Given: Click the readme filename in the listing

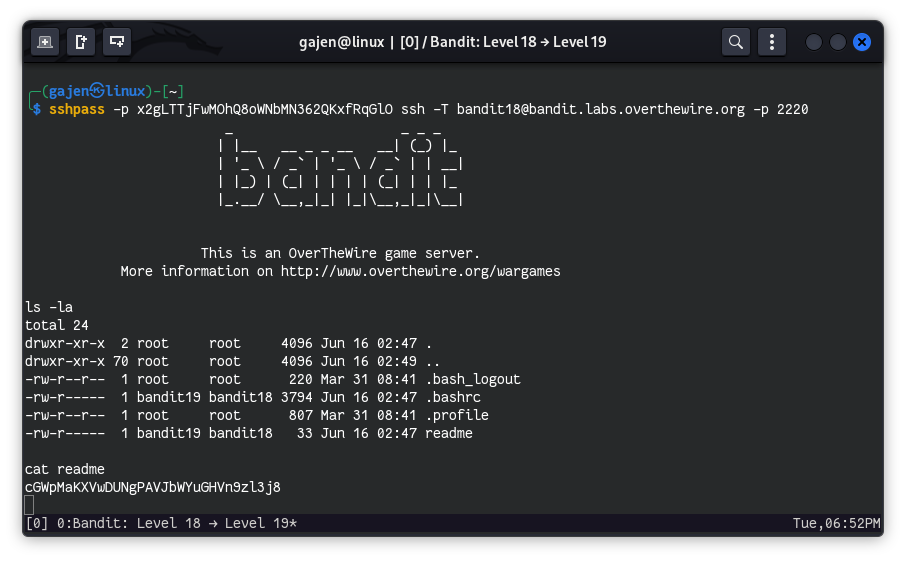Looking at the screenshot, I should [x=448, y=433].
